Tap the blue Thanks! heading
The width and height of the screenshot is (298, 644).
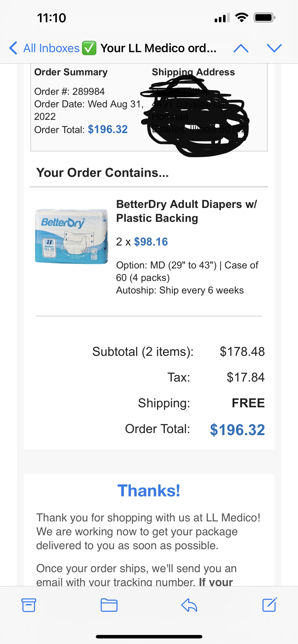(149, 491)
